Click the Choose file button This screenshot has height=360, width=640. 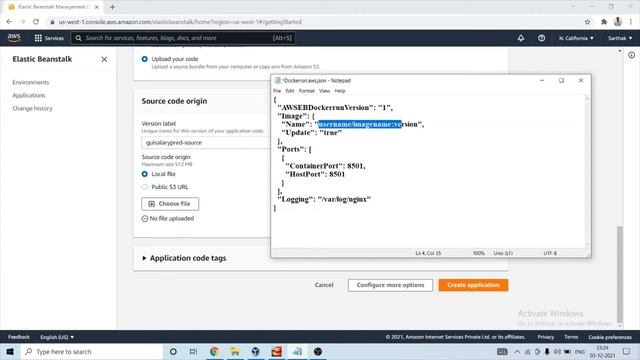click(170, 204)
